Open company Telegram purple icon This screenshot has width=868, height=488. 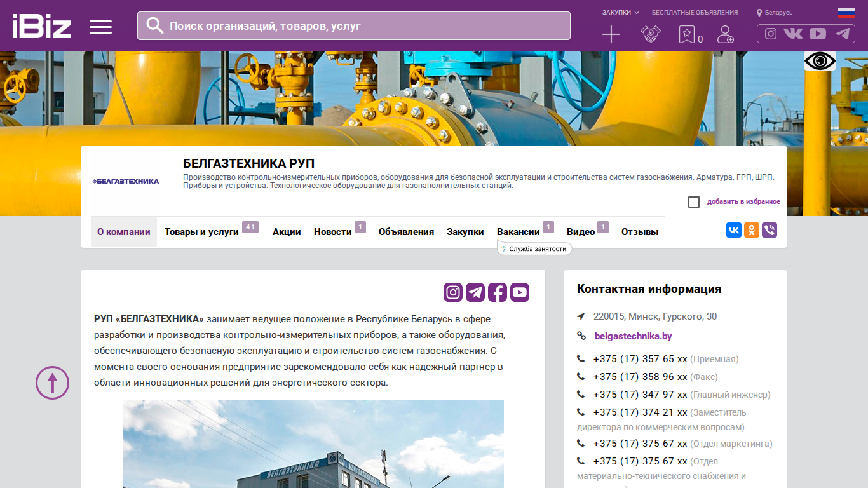click(475, 292)
